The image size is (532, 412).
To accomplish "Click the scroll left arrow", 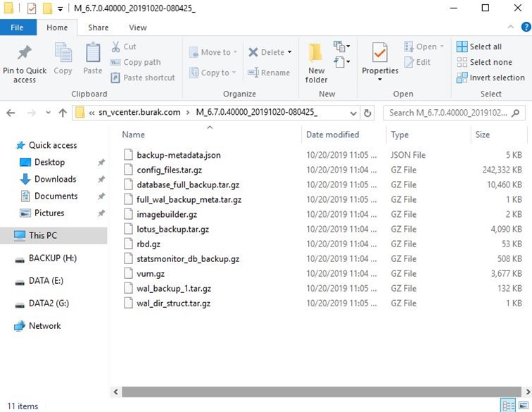I will [x=115, y=392].
